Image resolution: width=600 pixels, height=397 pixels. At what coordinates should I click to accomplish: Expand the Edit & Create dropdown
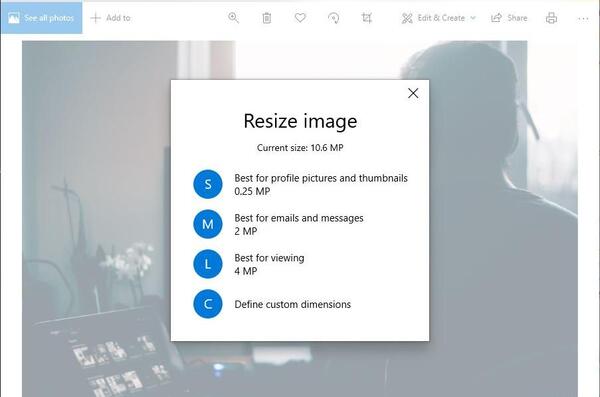tap(439, 18)
